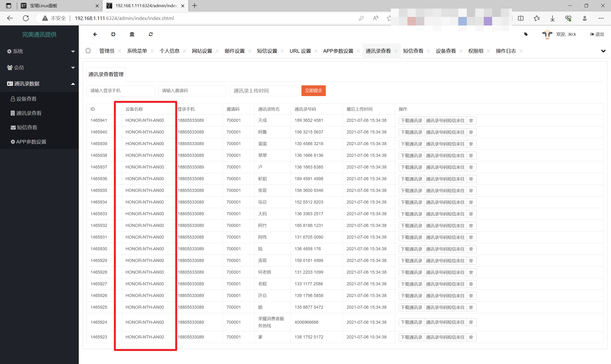The height and width of the screenshot is (364, 611).
Task: Click 下载通讯录 for record 1465928
Action: tap(411, 272)
